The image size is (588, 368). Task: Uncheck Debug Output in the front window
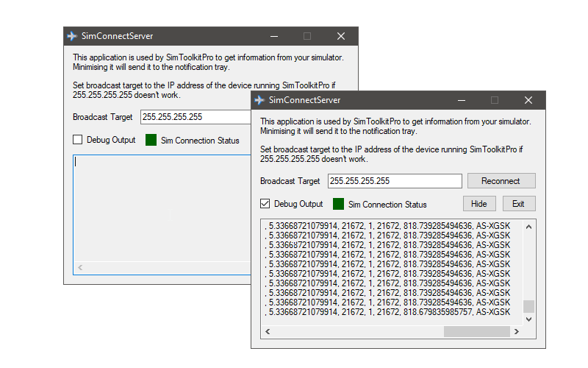[x=265, y=204]
